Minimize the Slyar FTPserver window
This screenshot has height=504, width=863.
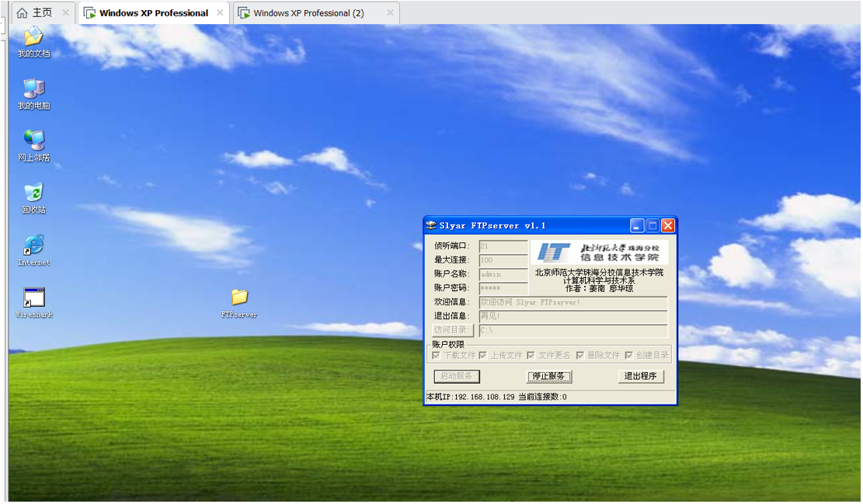[x=637, y=225]
